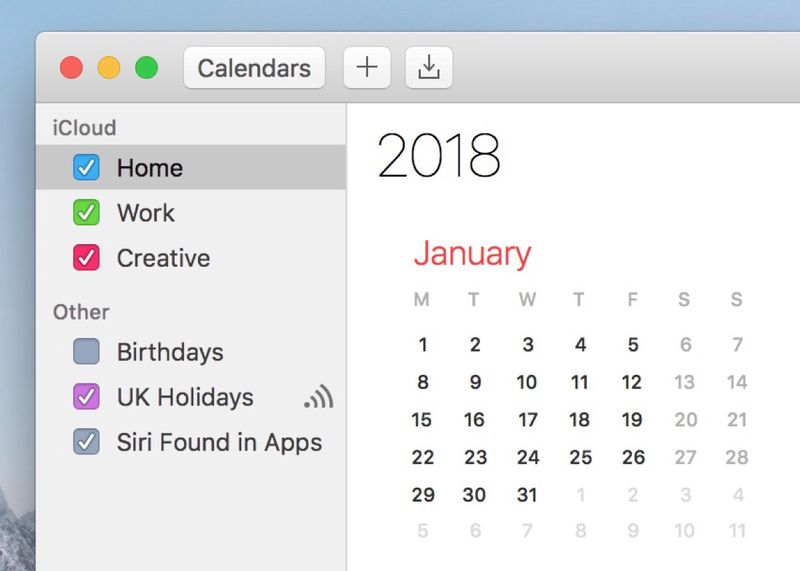Click the yellow minimize window button

pos(109,68)
